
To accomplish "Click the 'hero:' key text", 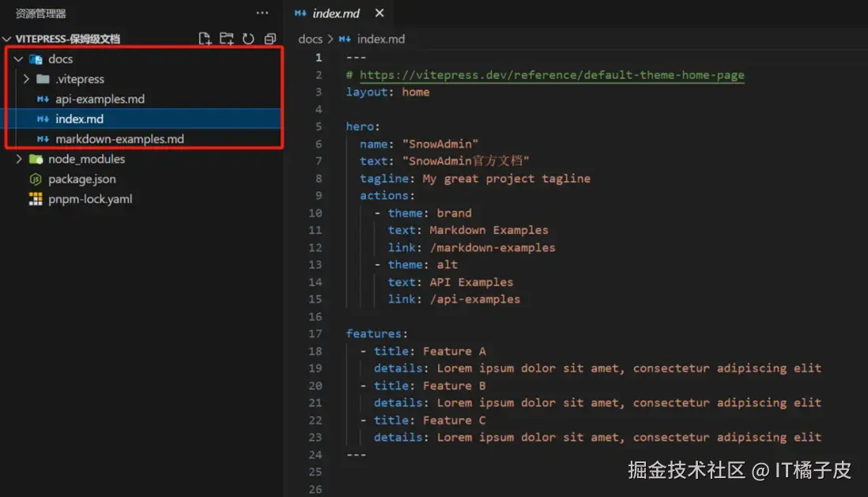I will click(363, 126).
